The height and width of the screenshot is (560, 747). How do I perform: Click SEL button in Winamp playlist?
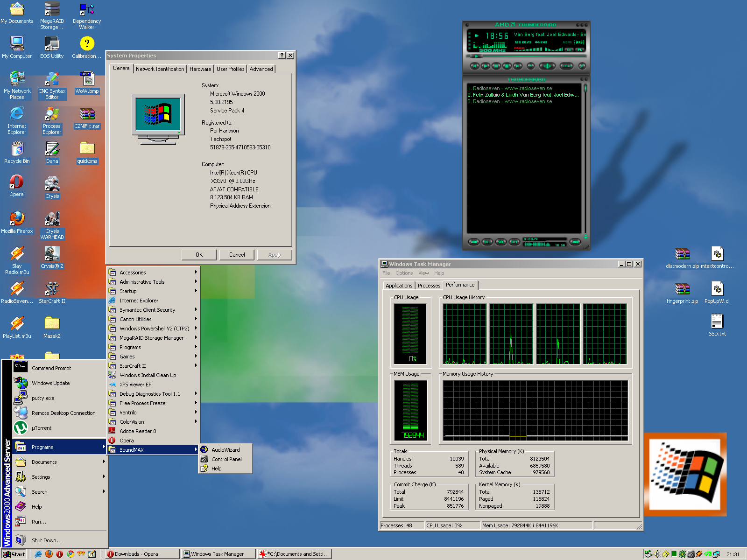point(501,242)
